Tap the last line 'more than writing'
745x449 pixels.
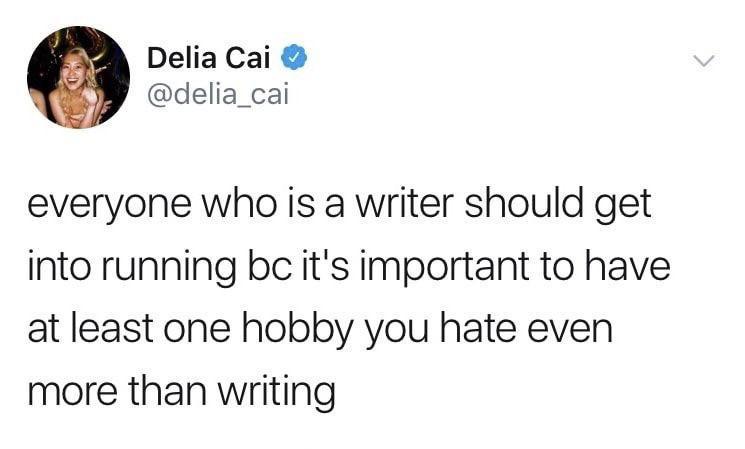pyautogui.click(x=182, y=389)
